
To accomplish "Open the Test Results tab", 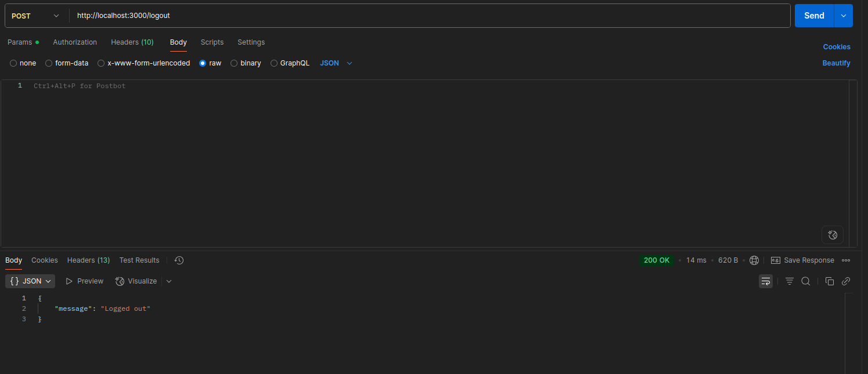I will tap(139, 260).
